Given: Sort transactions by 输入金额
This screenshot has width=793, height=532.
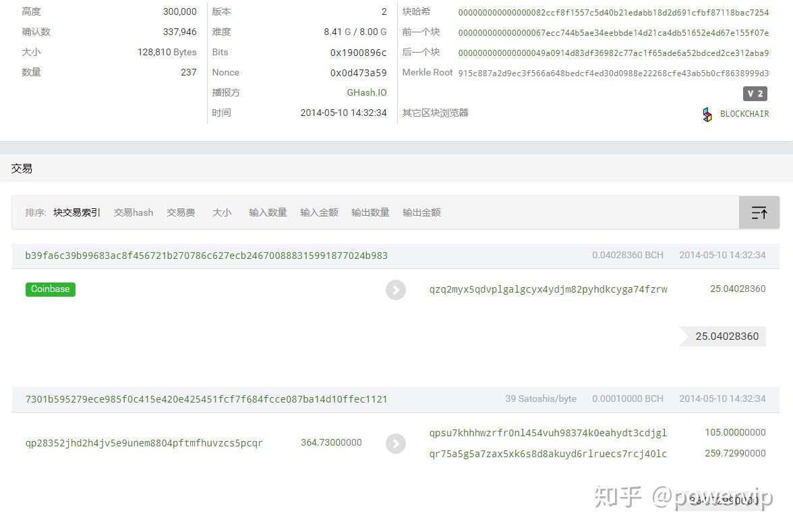Looking at the screenshot, I should click(319, 212).
